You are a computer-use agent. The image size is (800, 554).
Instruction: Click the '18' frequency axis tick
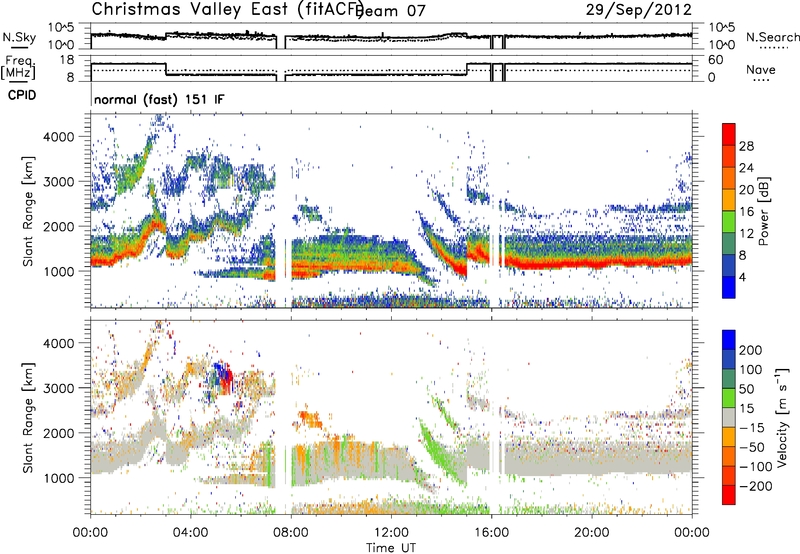(67, 60)
